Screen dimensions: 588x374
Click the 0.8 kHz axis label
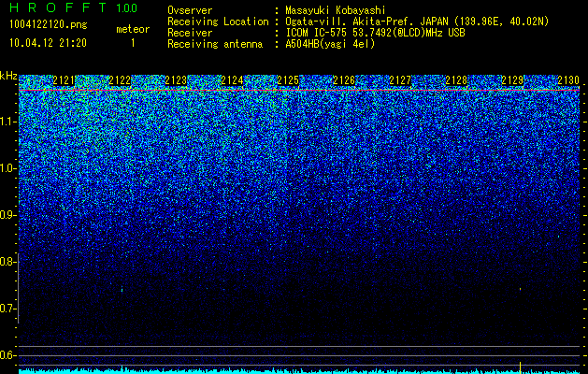click(x=8, y=262)
